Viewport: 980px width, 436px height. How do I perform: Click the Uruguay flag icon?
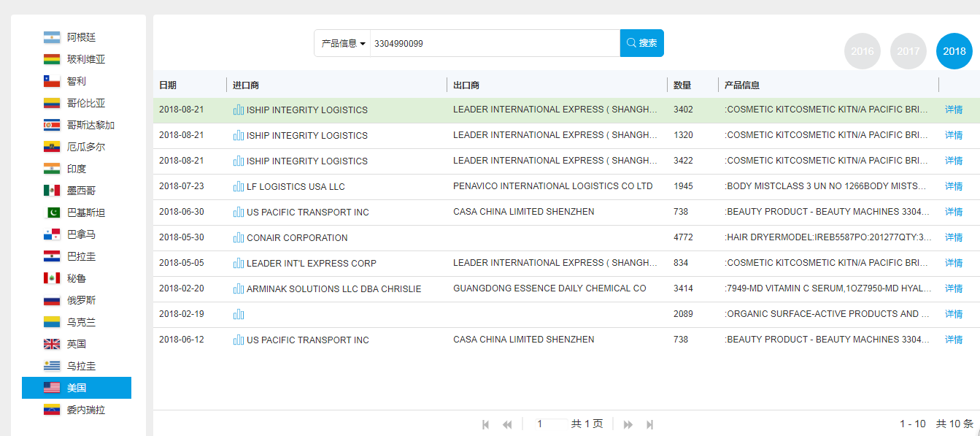pyautogui.click(x=52, y=366)
